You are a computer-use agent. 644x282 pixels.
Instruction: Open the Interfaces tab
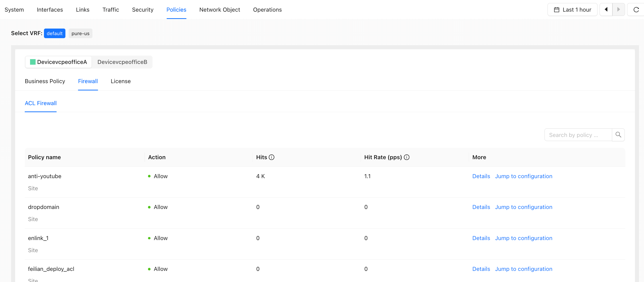pos(50,10)
